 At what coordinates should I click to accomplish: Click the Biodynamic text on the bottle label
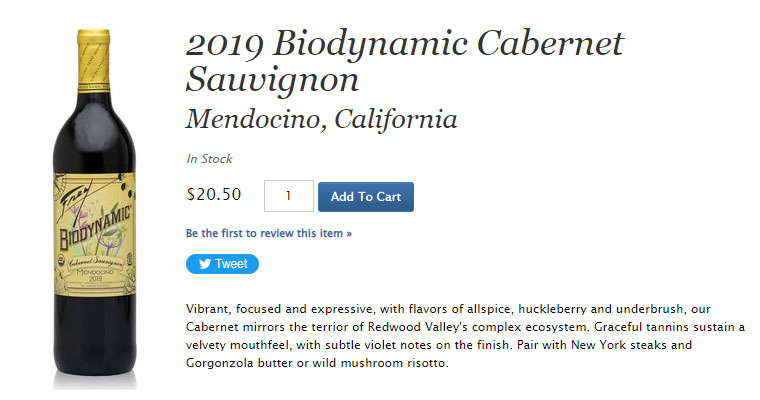(95, 226)
